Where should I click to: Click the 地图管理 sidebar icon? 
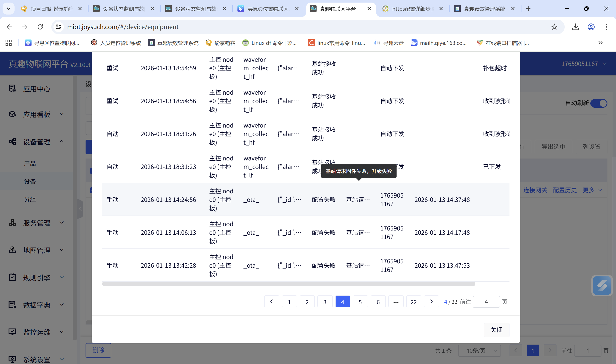(x=12, y=250)
